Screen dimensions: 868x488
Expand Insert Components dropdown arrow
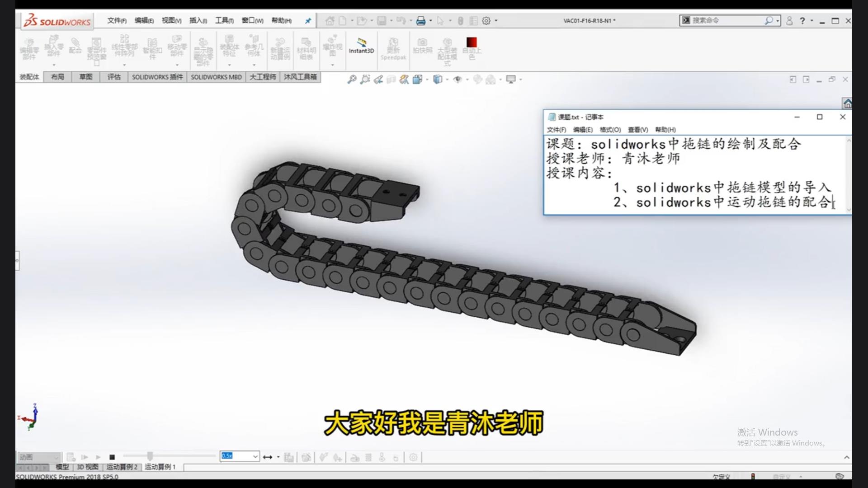[54, 65]
